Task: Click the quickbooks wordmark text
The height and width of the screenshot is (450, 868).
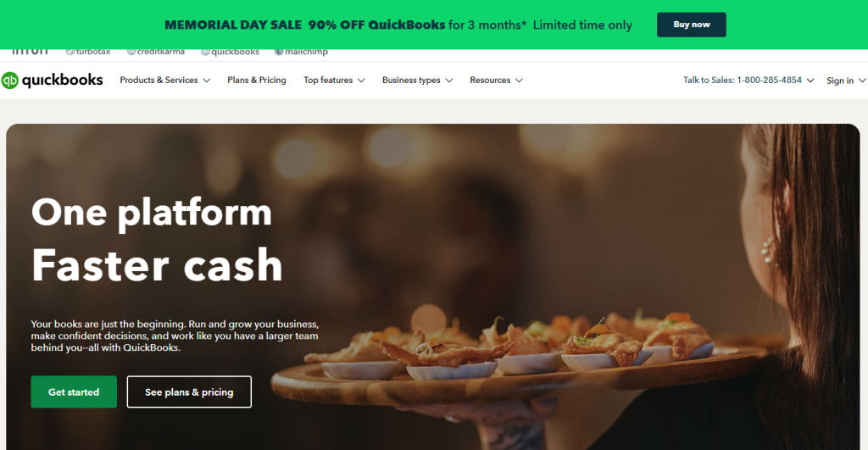Action: [x=62, y=81]
